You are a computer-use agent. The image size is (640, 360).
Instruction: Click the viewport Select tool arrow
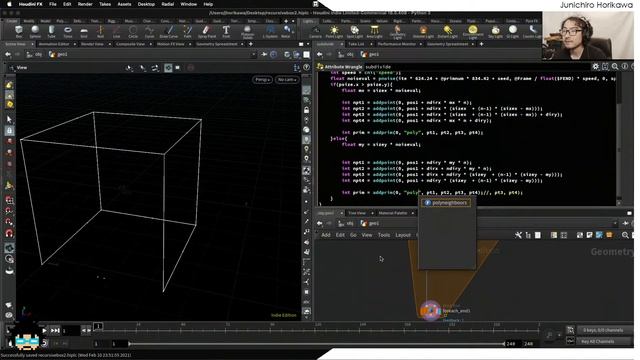point(9,119)
